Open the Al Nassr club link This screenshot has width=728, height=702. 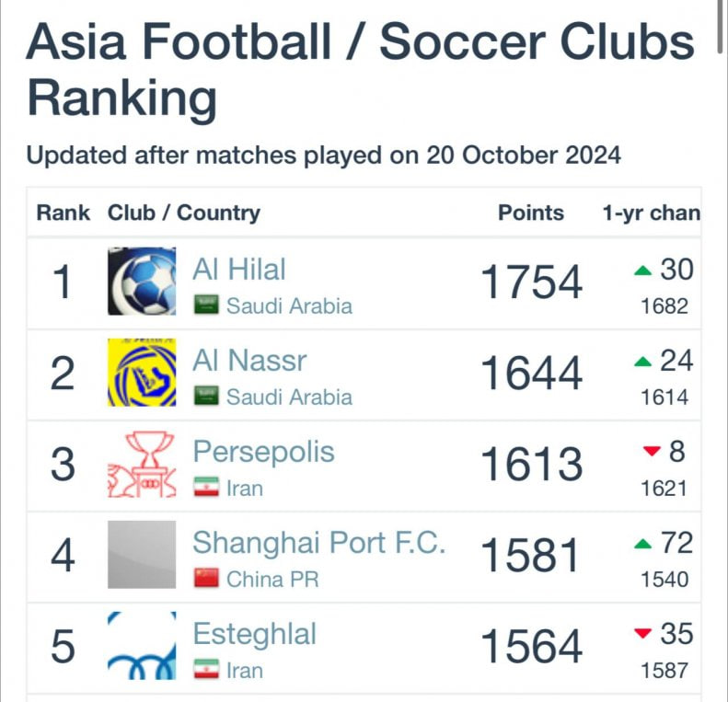point(249,361)
